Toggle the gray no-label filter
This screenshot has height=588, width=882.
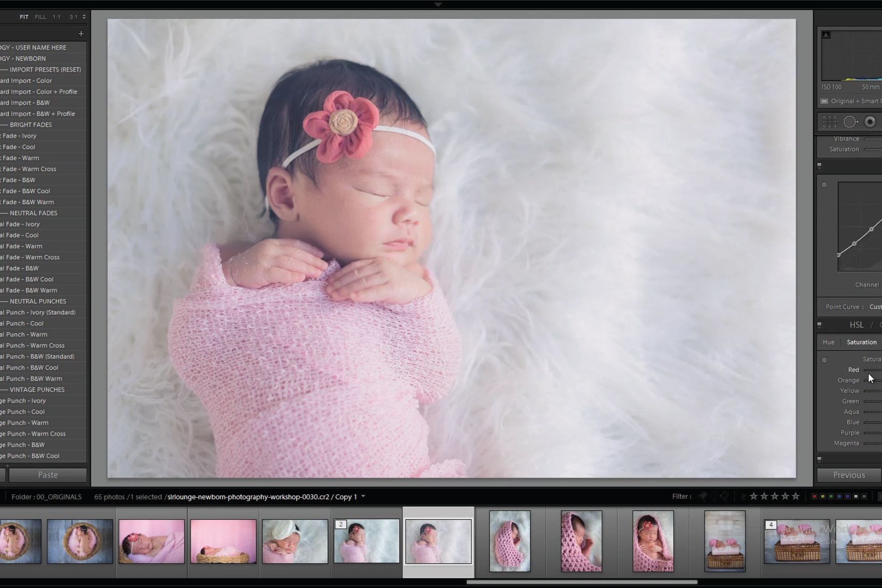[x=864, y=497]
